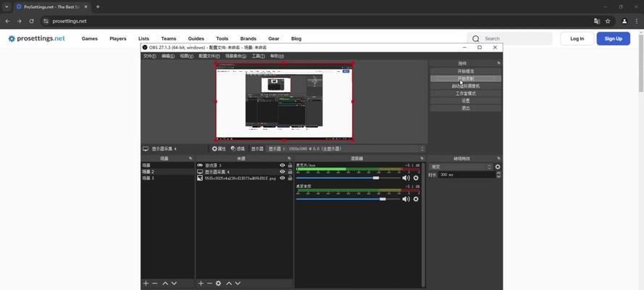Select the 游戏源 3 source row
This screenshot has width=644, height=290.
[244, 165]
